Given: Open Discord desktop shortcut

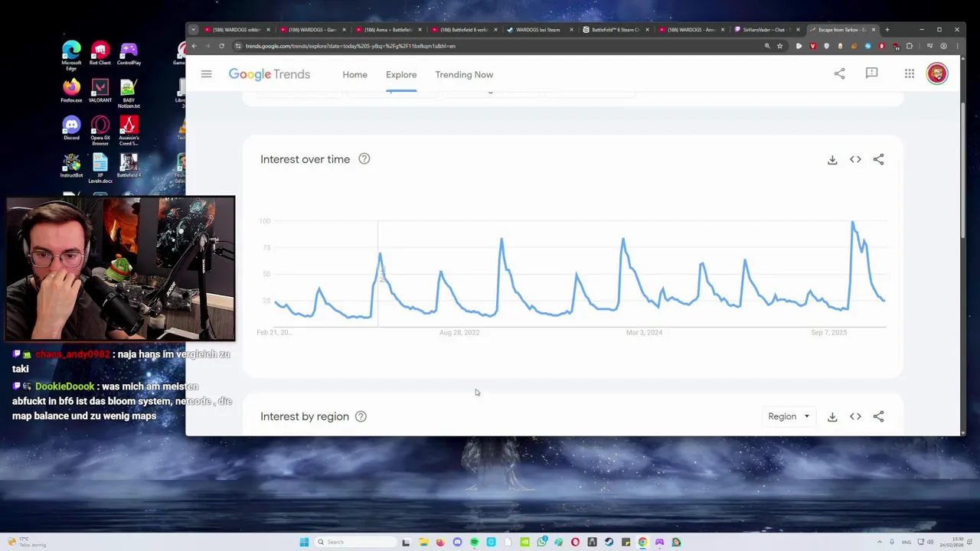Looking at the screenshot, I should click(71, 129).
